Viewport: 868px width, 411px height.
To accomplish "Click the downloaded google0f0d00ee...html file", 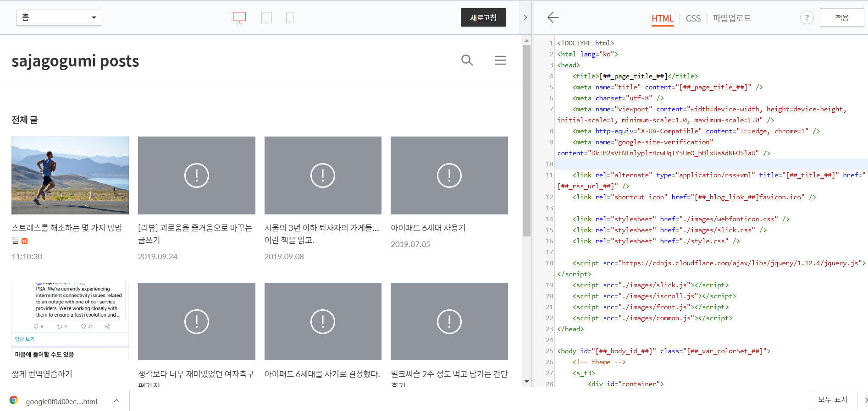I will 61,401.
